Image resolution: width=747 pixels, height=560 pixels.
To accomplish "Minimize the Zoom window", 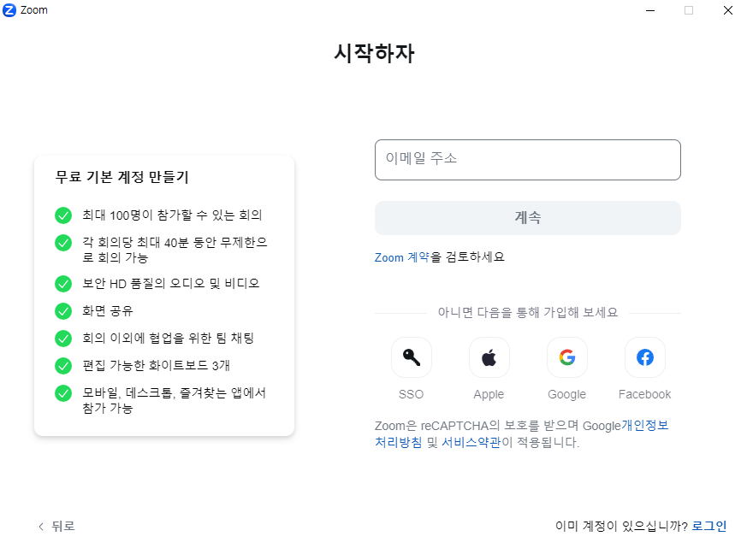I will pyautogui.click(x=649, y=10).
